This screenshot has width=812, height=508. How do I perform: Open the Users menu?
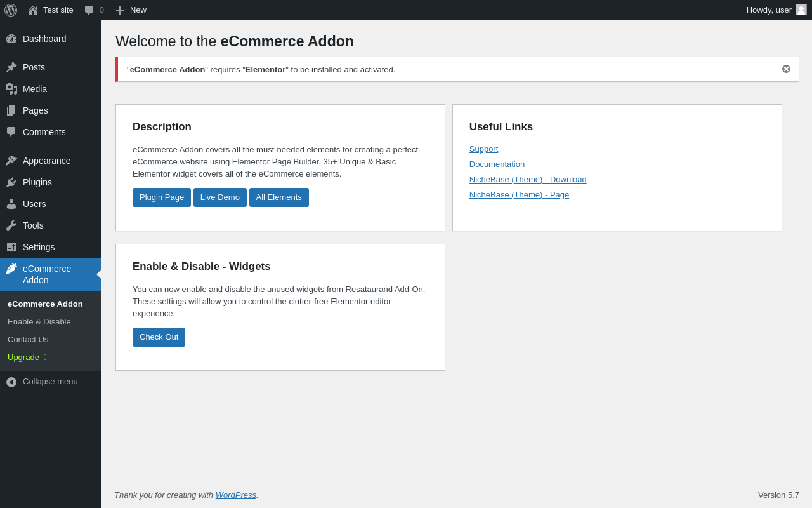[51, 204]
